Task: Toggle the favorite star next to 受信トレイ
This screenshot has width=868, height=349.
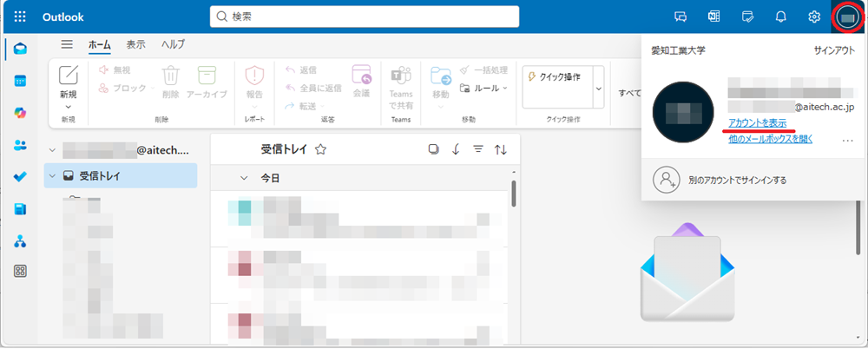Action: (x=320, y=149)
